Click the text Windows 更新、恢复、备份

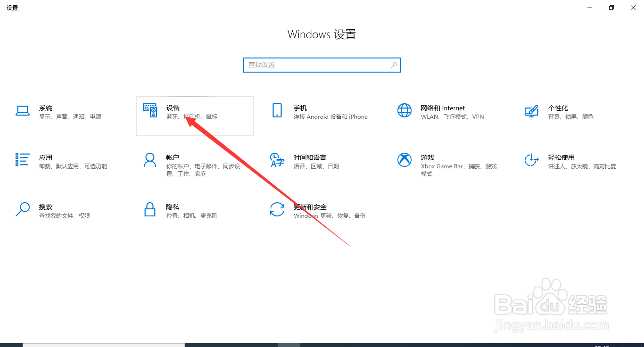pyautogui.click(x=330, y=216)
